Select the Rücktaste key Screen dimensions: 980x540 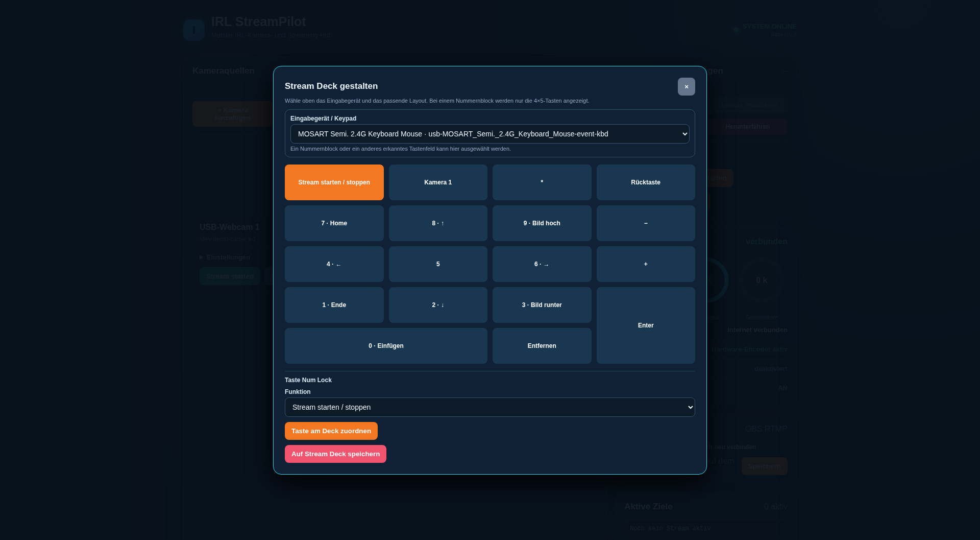pyautogui.click(x=646, y=182)
